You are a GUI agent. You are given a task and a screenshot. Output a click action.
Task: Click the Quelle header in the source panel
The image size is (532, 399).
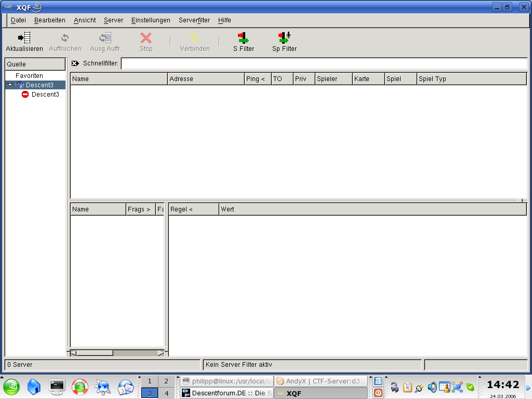[x=35, y=64]
